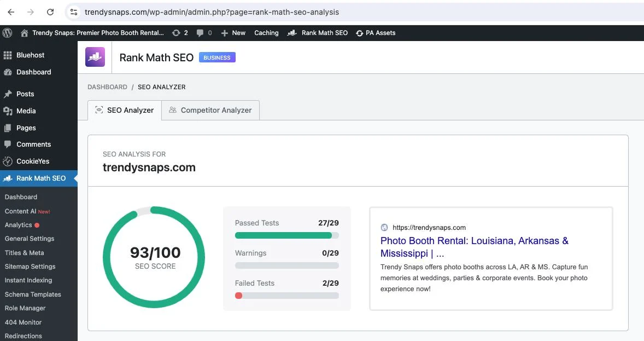Open Posts in the sidebar

tap(25, 94)
